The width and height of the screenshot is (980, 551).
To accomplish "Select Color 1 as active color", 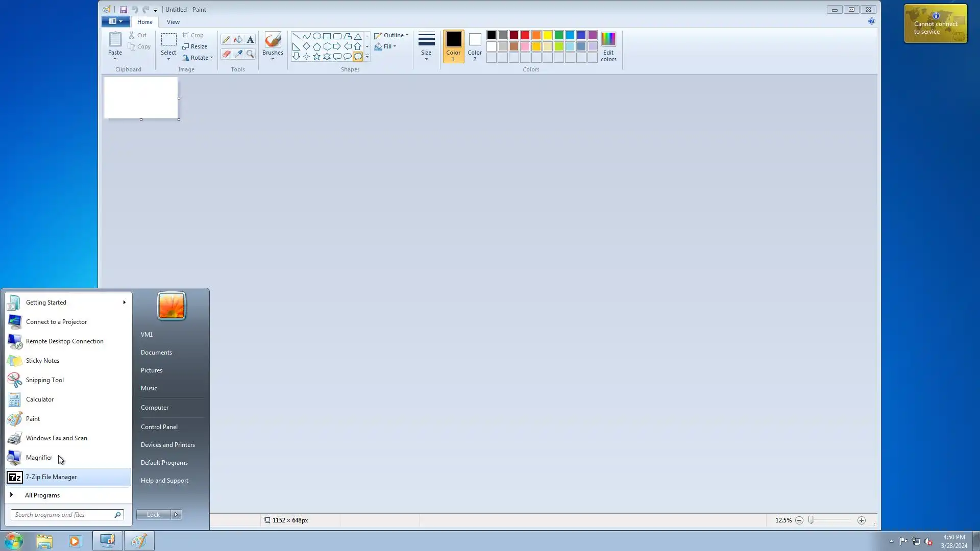I will pyautogui.click(x=453, y=46).
